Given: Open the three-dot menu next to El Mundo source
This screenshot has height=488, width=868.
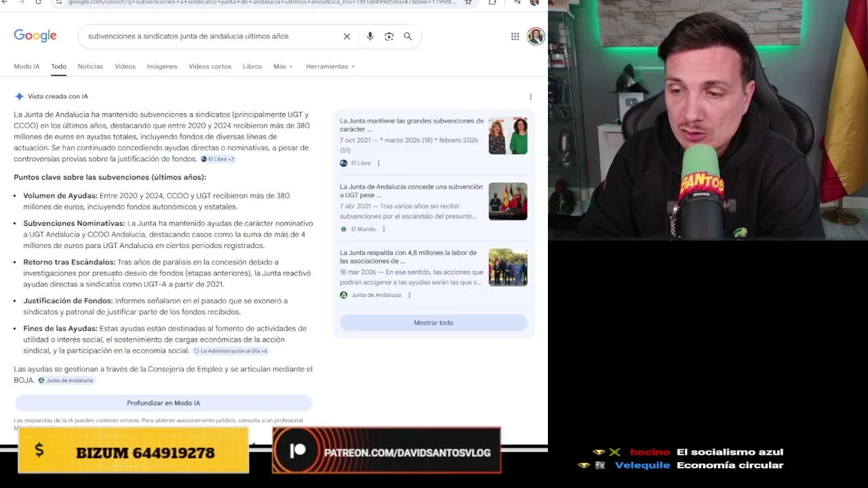Looking at the screenshot, I should click(383, 229).
